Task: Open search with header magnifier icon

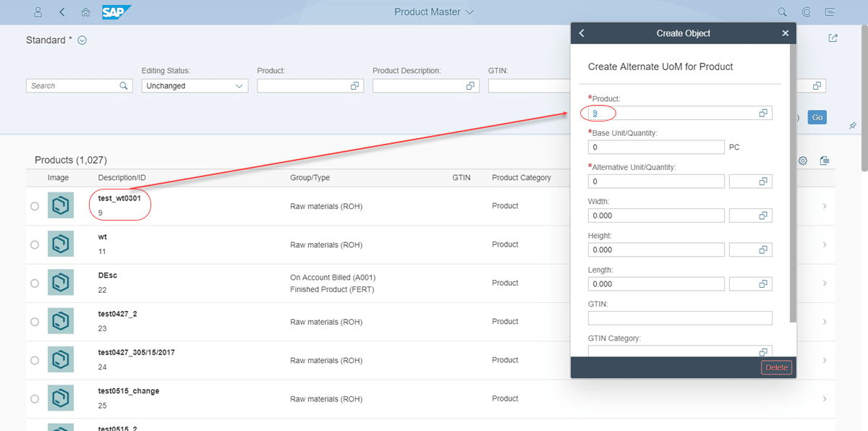Action: pos(782,12)
